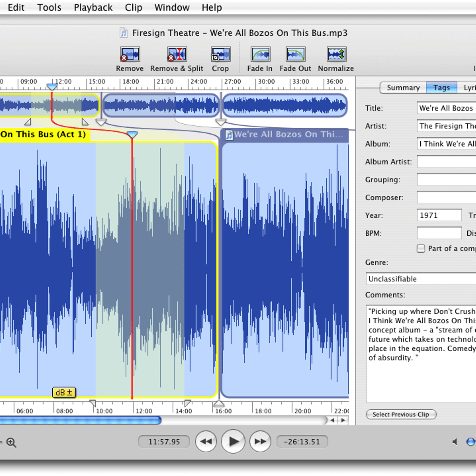Click the blue volume slider knob
This screenshot has height=476, width=476.
coord(471,442)
